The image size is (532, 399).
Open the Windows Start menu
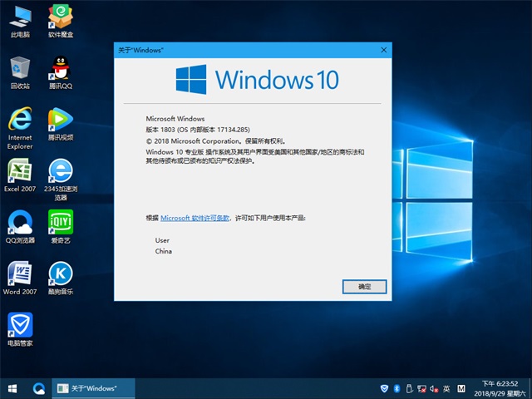point(12,388)
